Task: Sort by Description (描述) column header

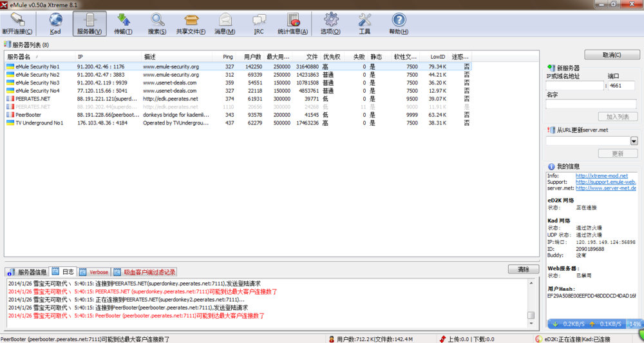Action: pos(176,57)
